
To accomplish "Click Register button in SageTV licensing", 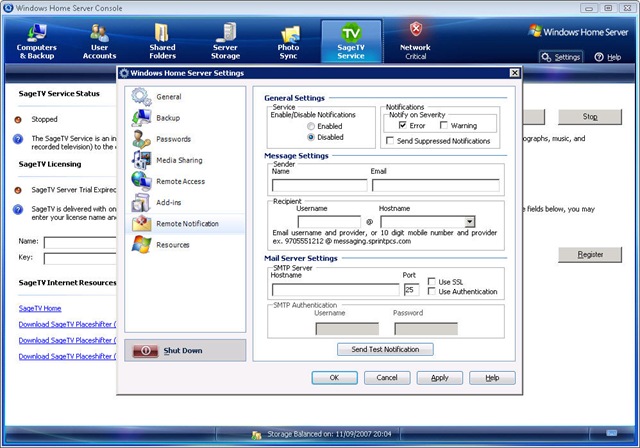I will (590, 255).
